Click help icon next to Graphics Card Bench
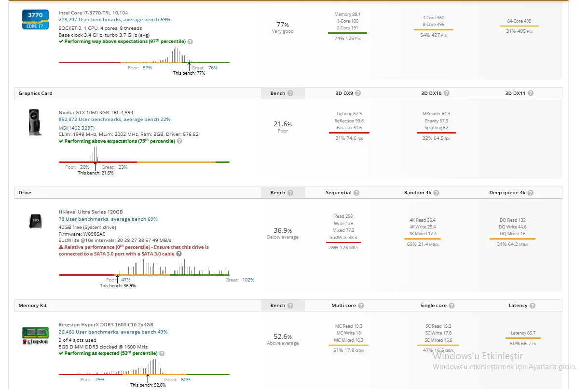The image size is (588, 389). pyautogui.click(x=290, y=94)
